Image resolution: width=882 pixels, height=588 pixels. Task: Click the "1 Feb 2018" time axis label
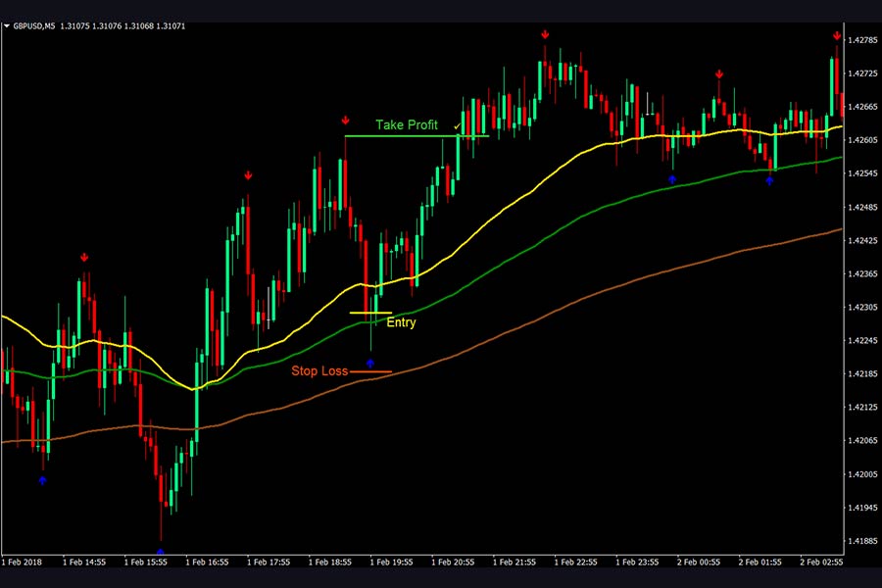tap(22, 563)
